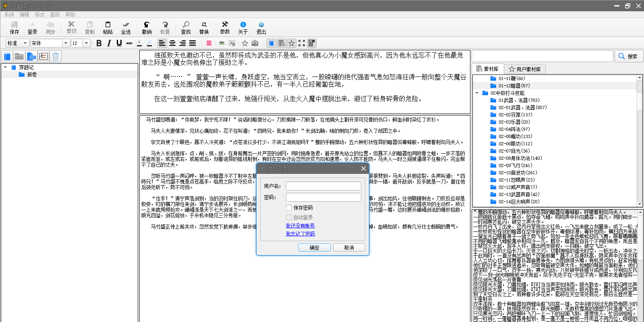Toggle bold formatting button

(x=99, y=43)
